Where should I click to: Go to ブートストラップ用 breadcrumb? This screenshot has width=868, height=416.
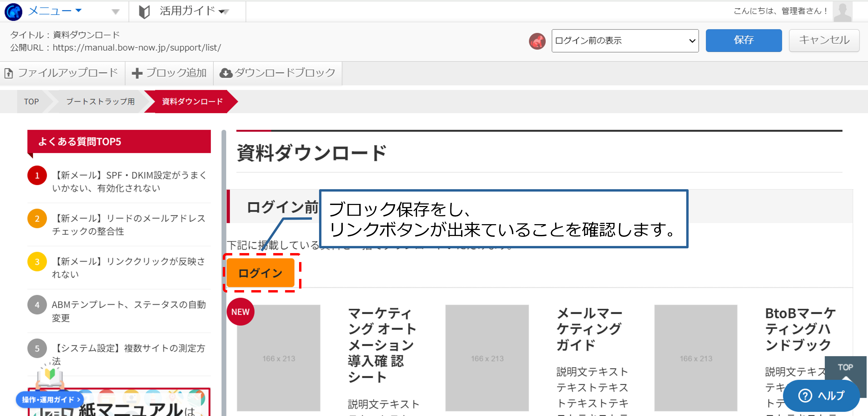point(100,102)
